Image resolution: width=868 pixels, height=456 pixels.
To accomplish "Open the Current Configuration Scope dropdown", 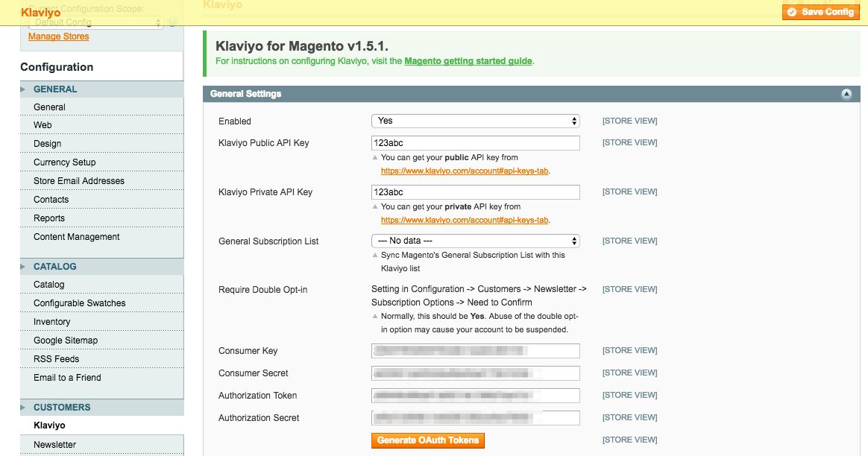I will [x=95, y=22].
